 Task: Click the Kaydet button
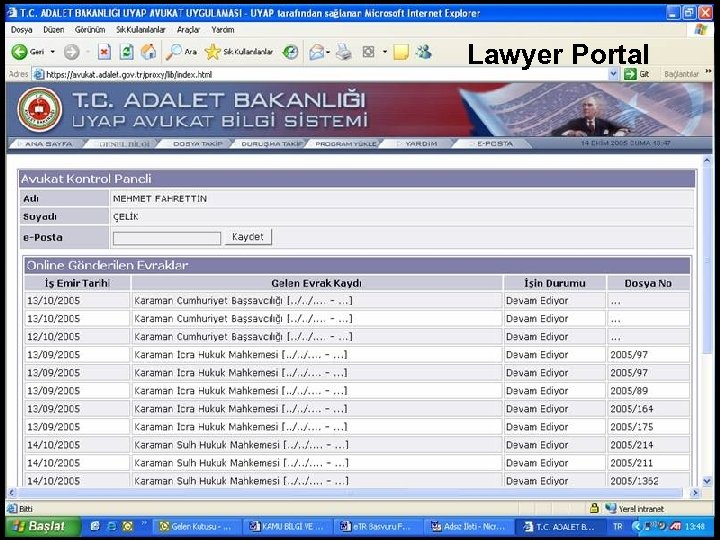tap(248, 237)
